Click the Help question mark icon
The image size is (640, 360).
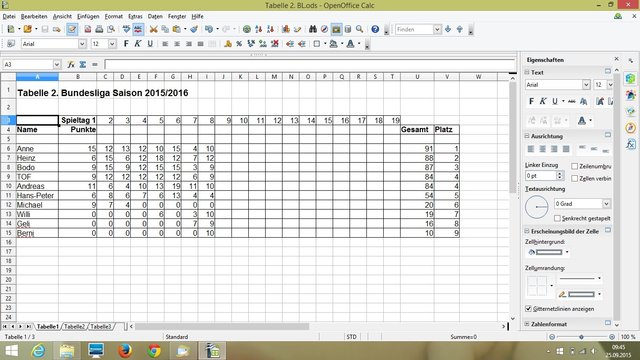(x=375, y=29)
